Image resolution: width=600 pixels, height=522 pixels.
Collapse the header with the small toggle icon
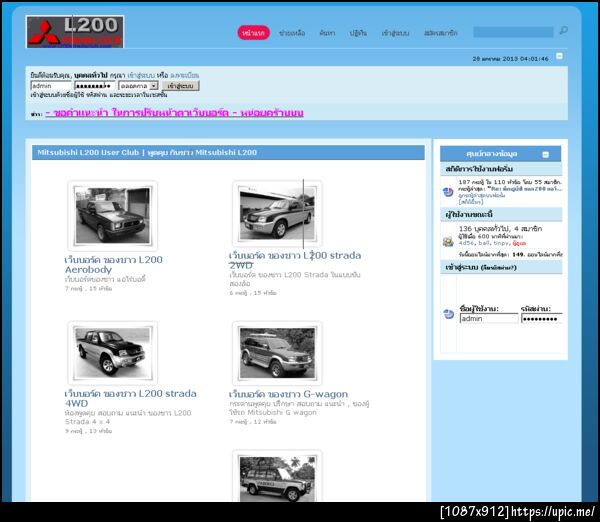[x=559, y=56]
